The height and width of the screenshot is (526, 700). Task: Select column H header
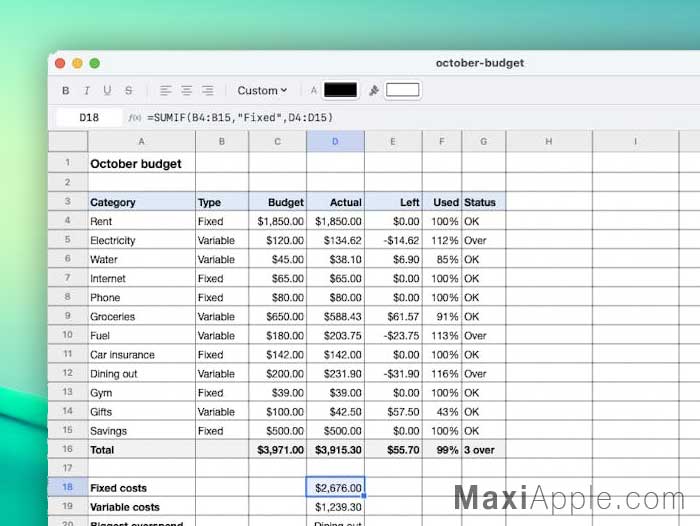click(549, 142)
